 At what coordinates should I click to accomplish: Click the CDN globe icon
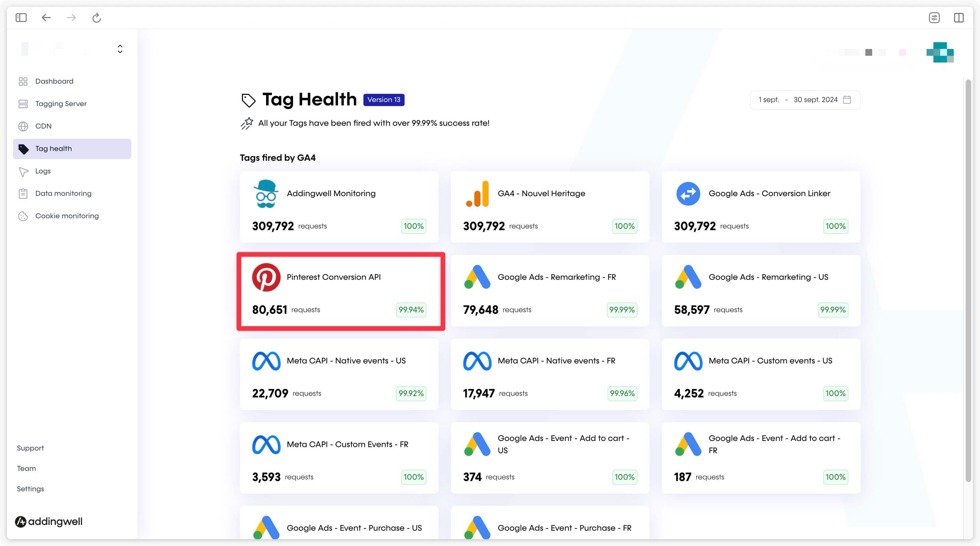[23, 126]
